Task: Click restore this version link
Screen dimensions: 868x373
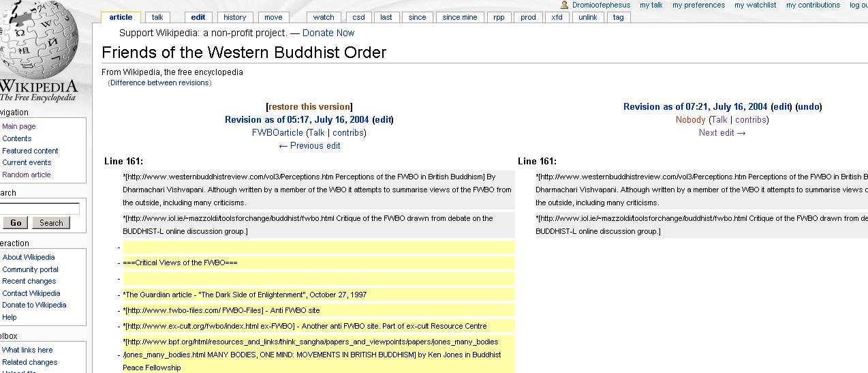Action: (309, 106)
